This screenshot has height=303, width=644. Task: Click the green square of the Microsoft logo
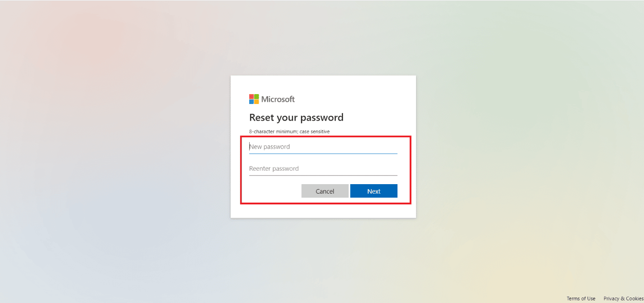click(x=257, y=97)
